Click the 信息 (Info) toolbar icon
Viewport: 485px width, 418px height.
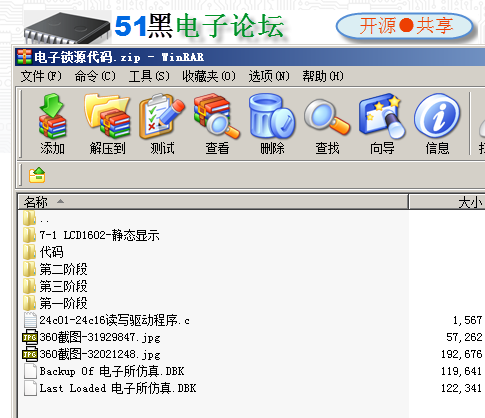click(437, 116)
